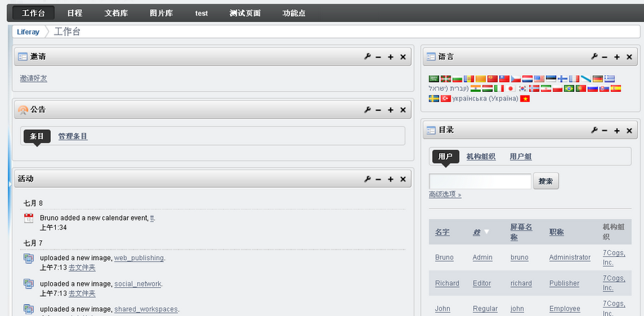Open the 测试页面 navigation tab
Screen dimensions: 644x316
pos(245,13)
